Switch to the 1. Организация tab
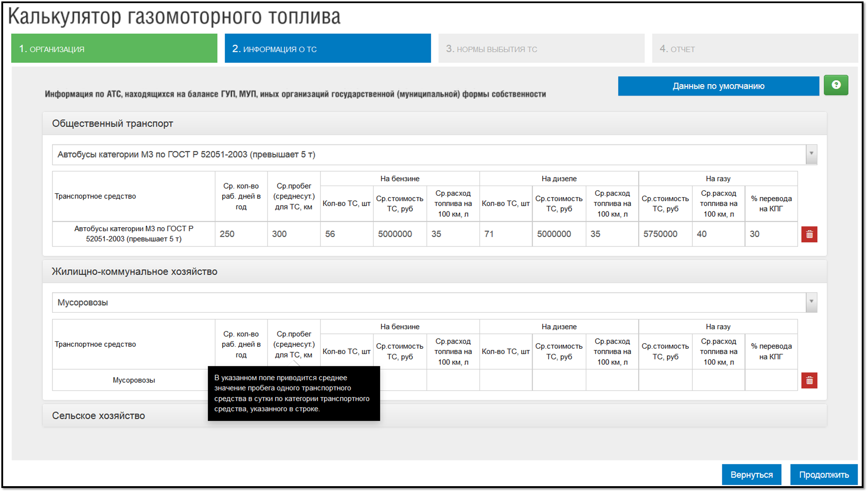Viewport: 868px width, 492px height. [x=114, y=48]
